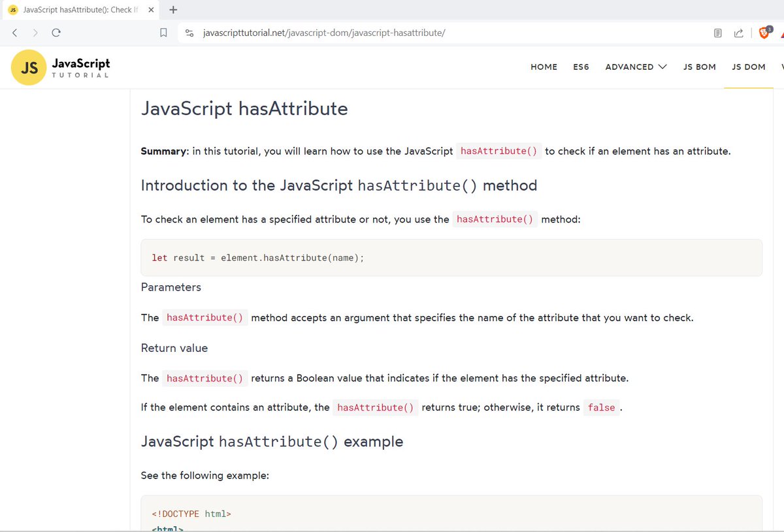
Task: Click the 'JavaScript hasAttribute() example' heading
Action: point(272,442)
